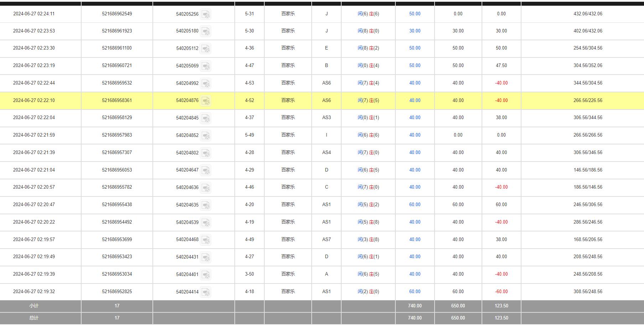Launch replay icon for game 540204468
This screenshot has width=644, height=332.
click(x=206, y=240)
